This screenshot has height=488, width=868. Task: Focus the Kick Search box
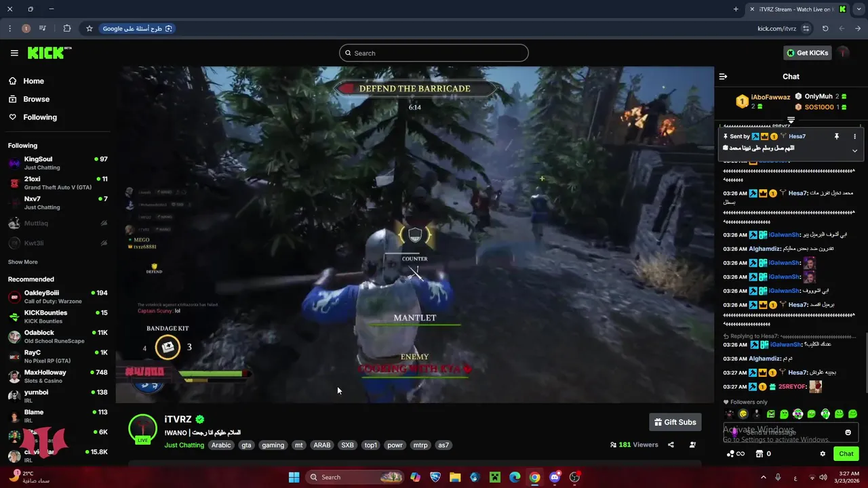click(434, 53)
